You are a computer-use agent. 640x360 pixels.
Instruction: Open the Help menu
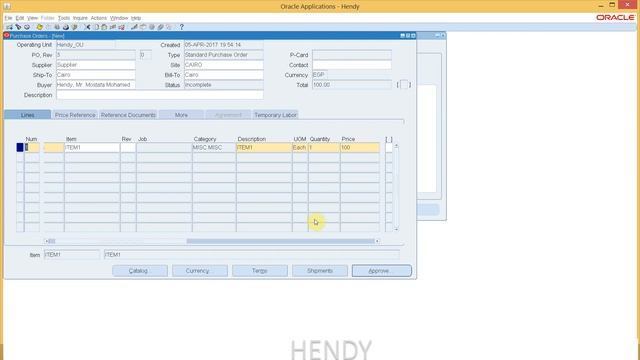[136, 18]
